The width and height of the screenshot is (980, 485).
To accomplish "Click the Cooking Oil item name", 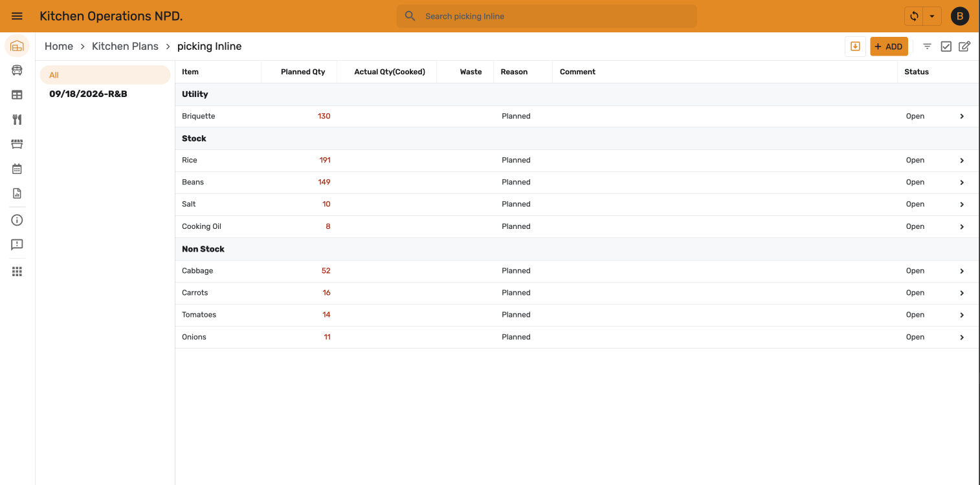I will click(x=201, y=226).
